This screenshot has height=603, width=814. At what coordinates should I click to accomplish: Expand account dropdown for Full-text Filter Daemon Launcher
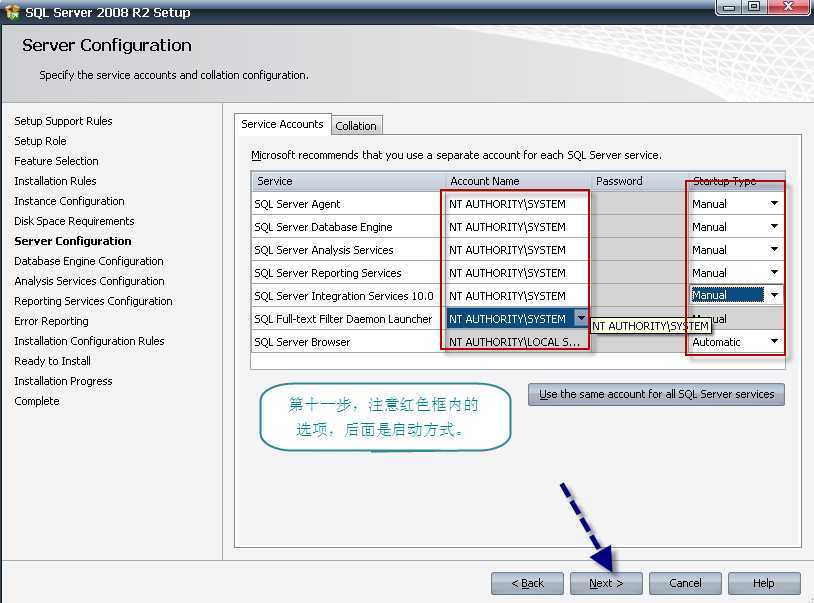[581, 318]
